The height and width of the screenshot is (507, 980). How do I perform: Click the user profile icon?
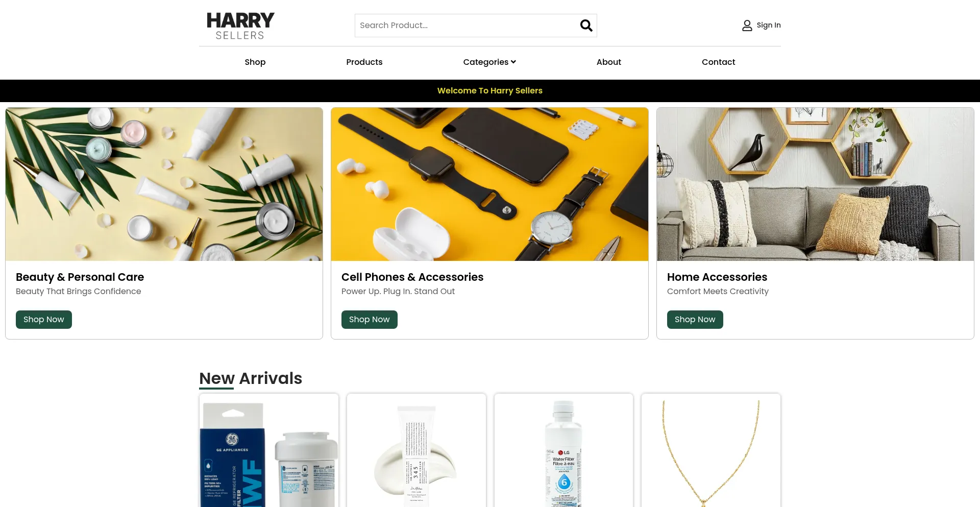(x=747, y=26)
